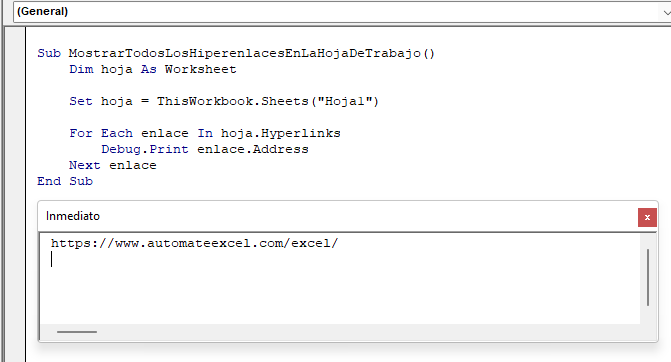671x362 pixels.
Task: Click the For Each enlace line
Action: [x=205, y=133]
